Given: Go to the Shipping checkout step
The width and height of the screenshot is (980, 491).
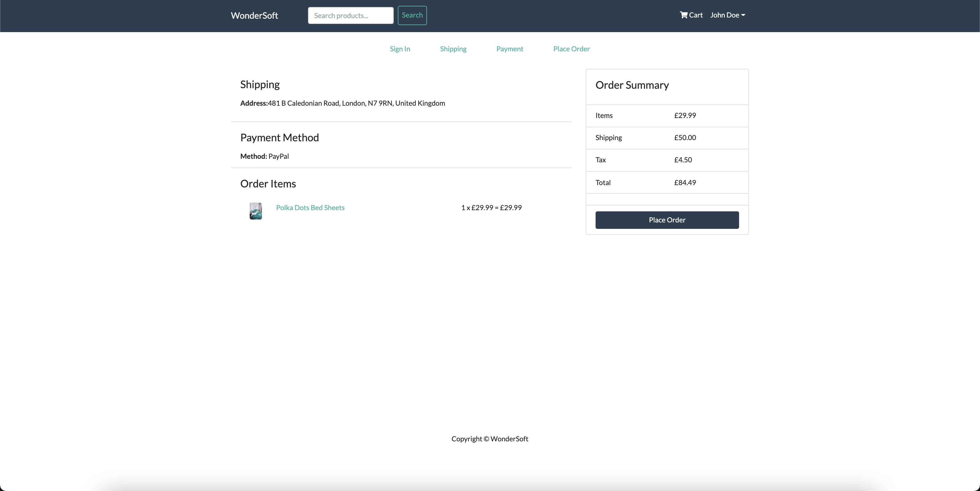Looking at the screenshot, I should click(x=453, y=49).
